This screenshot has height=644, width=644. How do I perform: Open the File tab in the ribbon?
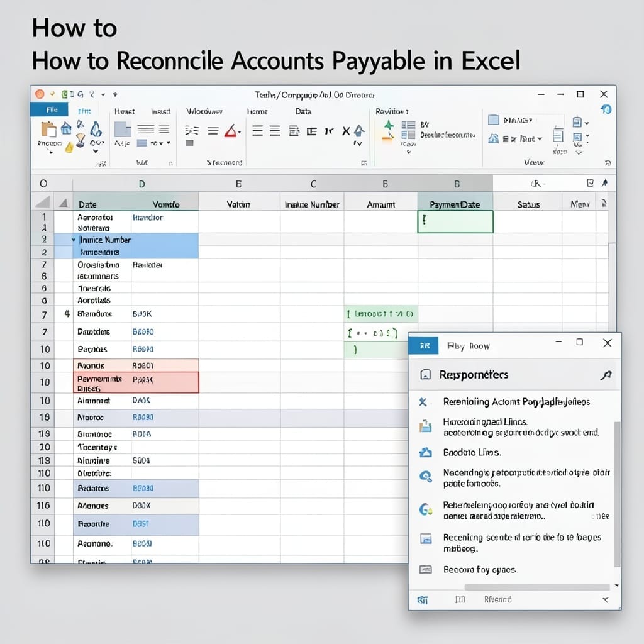click(x=50, y=109)
